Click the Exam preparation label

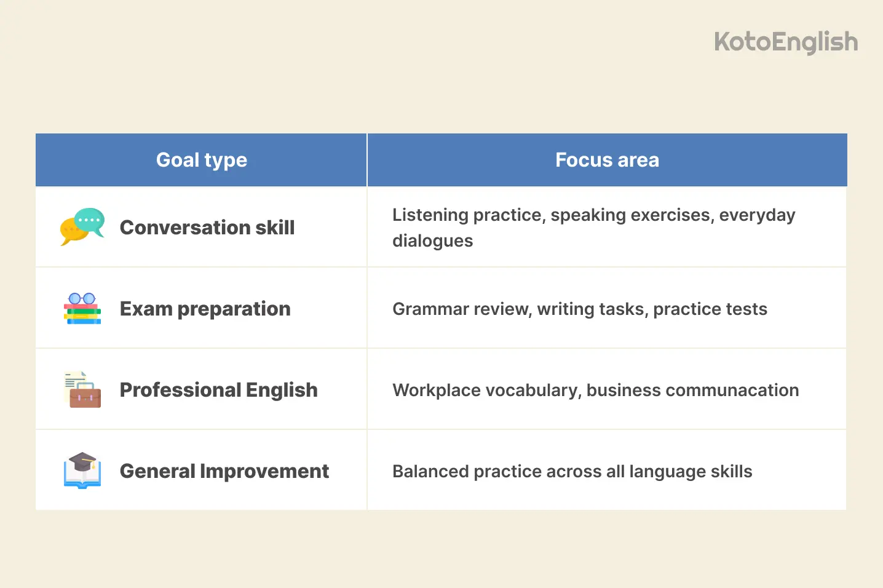tap(205, 309)
